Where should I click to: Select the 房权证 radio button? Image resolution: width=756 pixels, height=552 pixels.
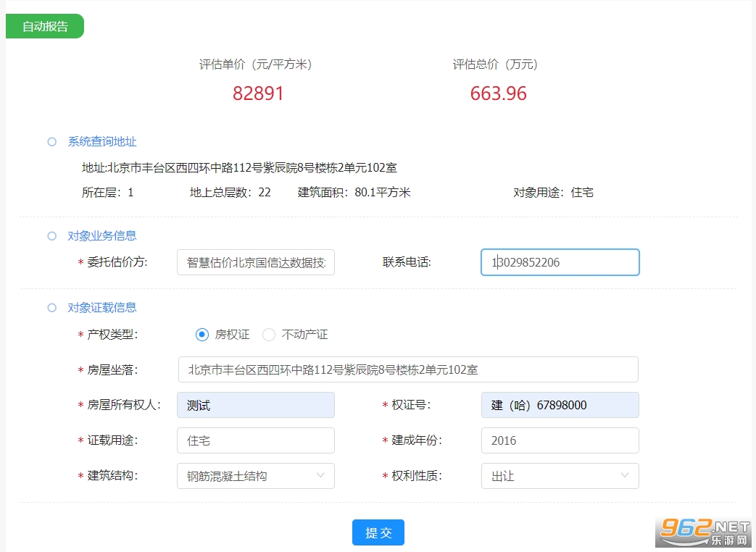pyautogui.click(x=202, y=335)
